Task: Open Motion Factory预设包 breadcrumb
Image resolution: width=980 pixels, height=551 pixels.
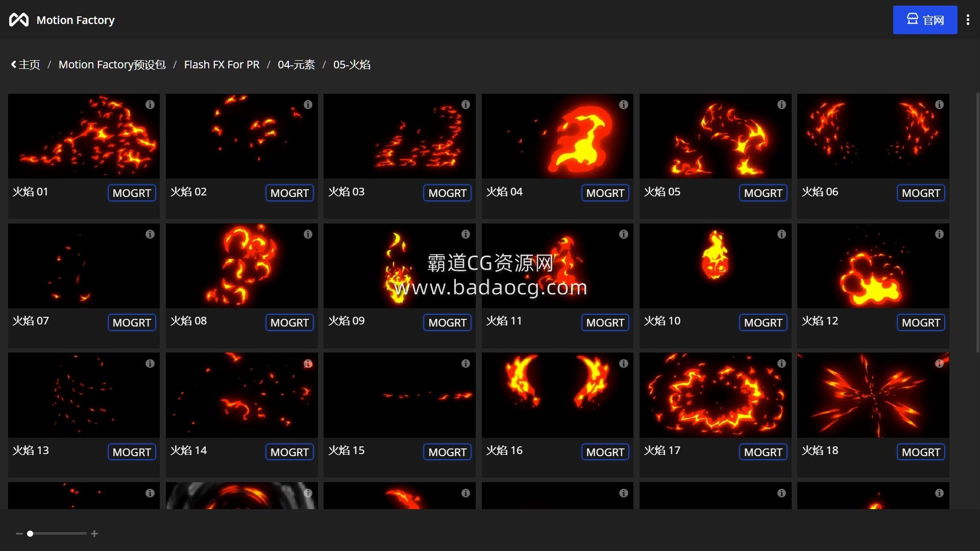Action: (x=112, y=65)
